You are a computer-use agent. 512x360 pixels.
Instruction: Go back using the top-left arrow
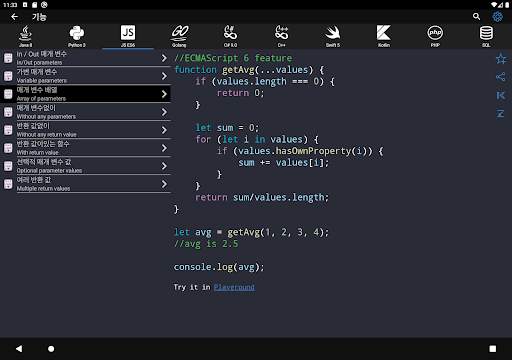[14, 17]
